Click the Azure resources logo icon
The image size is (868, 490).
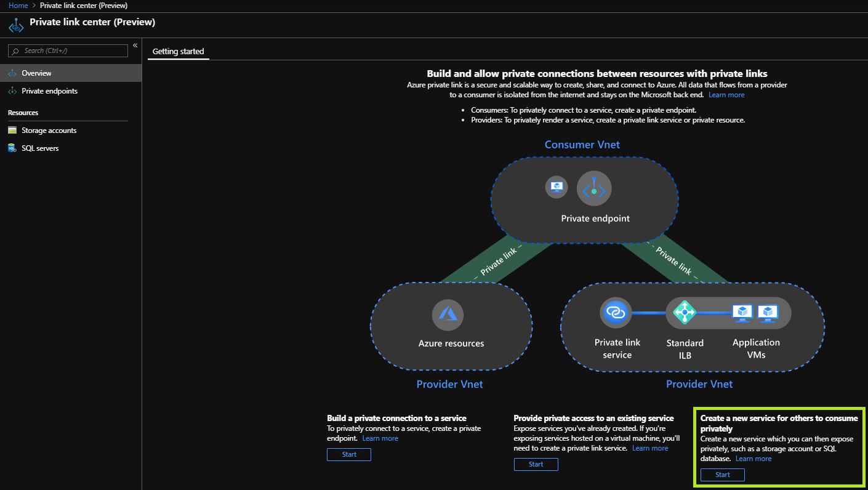(x=448, y=315)
